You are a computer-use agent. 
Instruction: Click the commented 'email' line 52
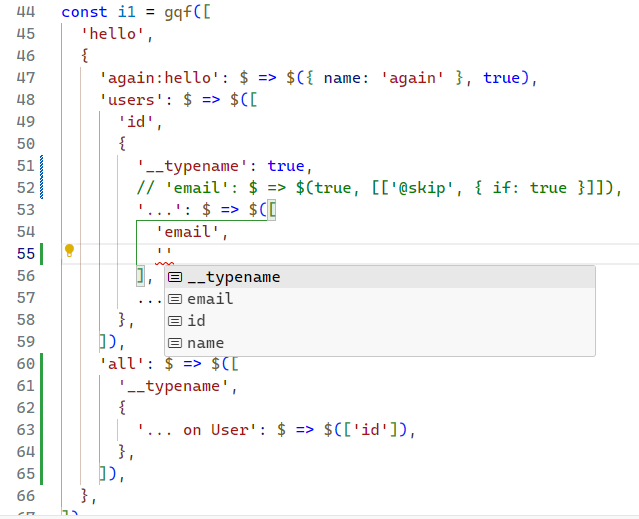pos(379,188)
